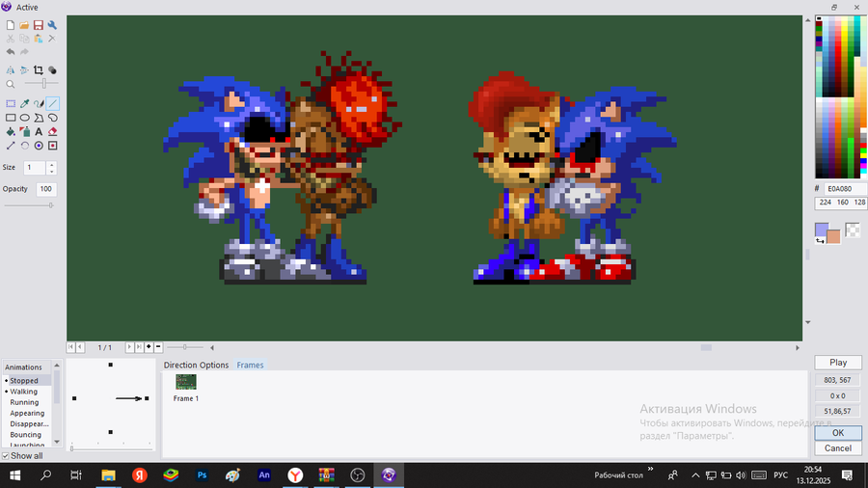Image resolution: width=868 pixels, height=488 pixels.
Task: Click the Paste clipboard icon
Action: click(x=39, y=39)
